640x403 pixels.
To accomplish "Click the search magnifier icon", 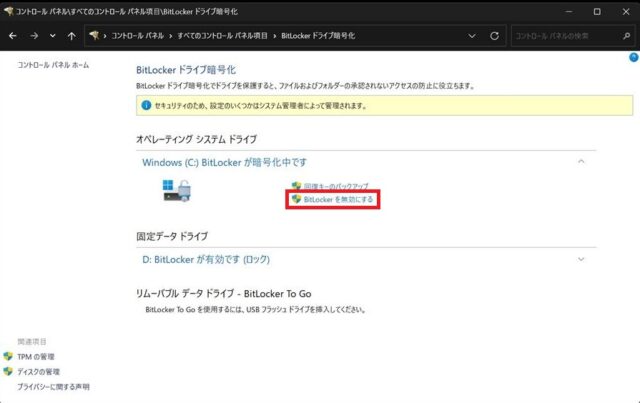I will (x=627, y=36).
